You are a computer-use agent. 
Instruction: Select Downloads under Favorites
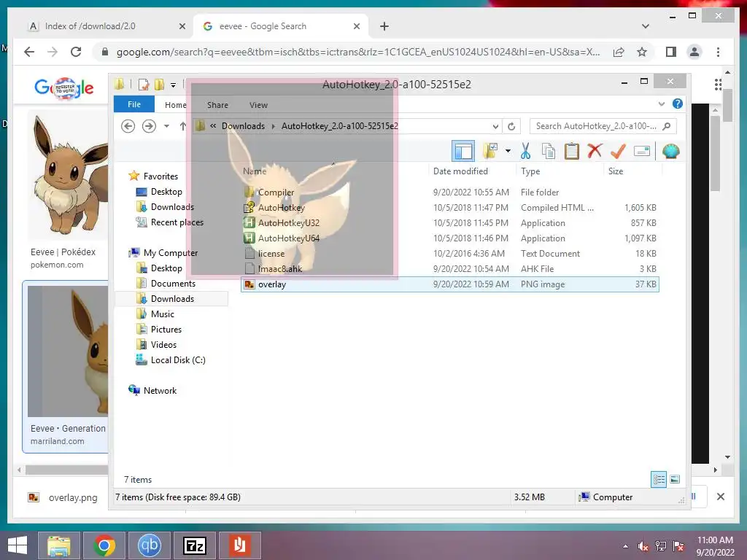172,206
